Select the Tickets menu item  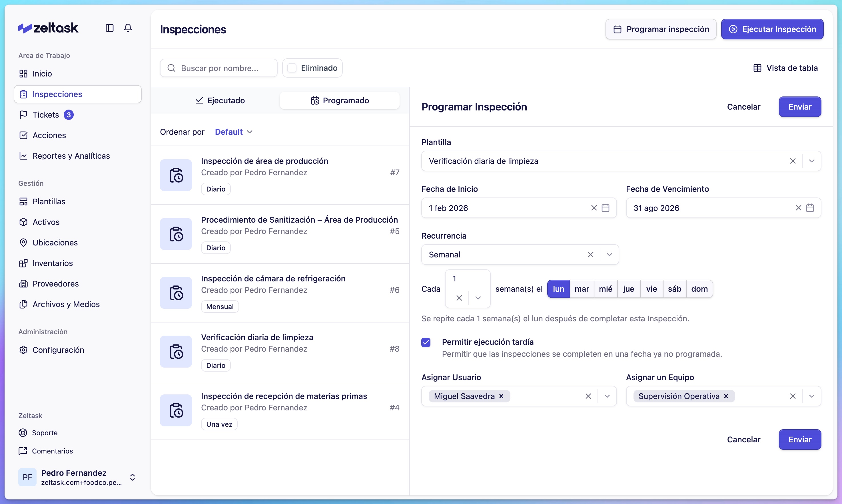coord(45,114)
